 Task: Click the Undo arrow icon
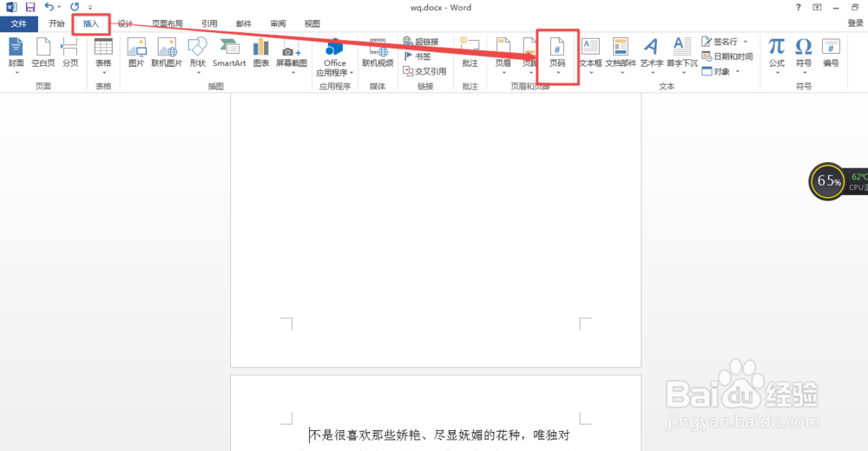tap(49, 7)
